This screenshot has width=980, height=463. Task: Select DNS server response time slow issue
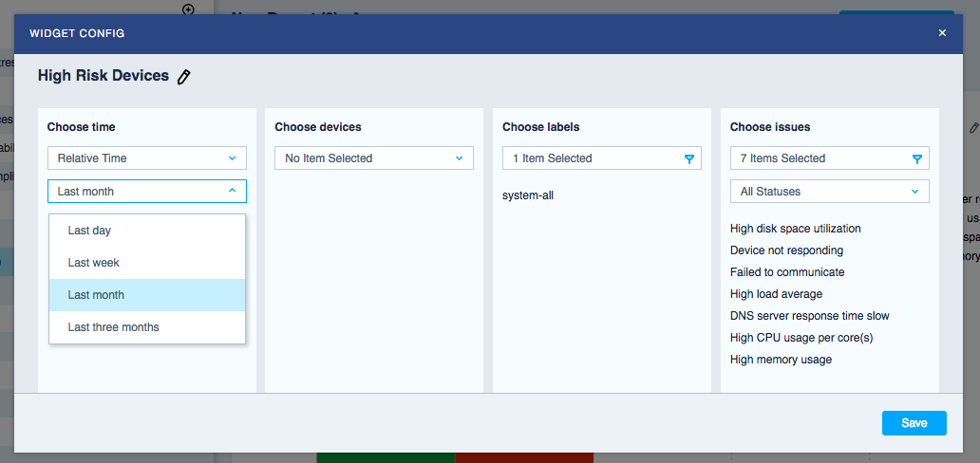click(809, 316)
